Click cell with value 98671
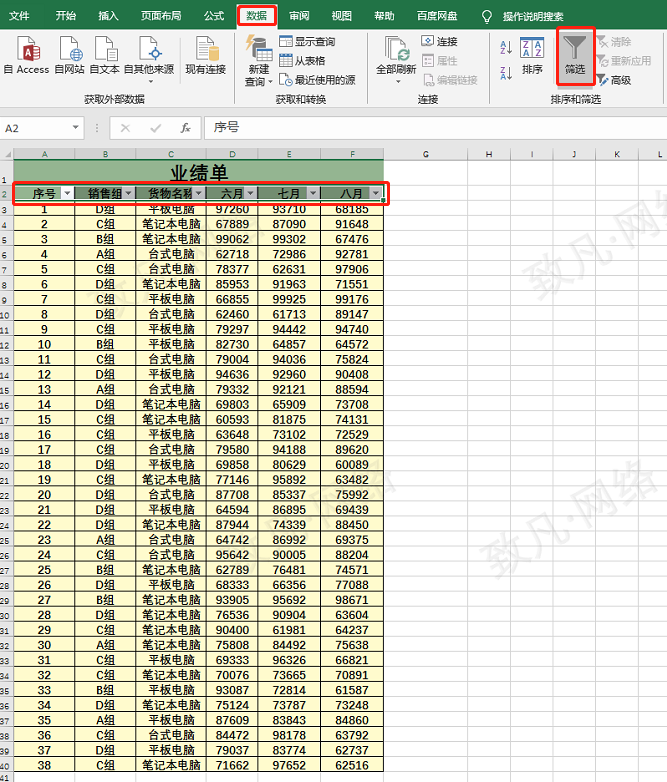Screen dimensions: 667x782 click(x=352, y=600)
